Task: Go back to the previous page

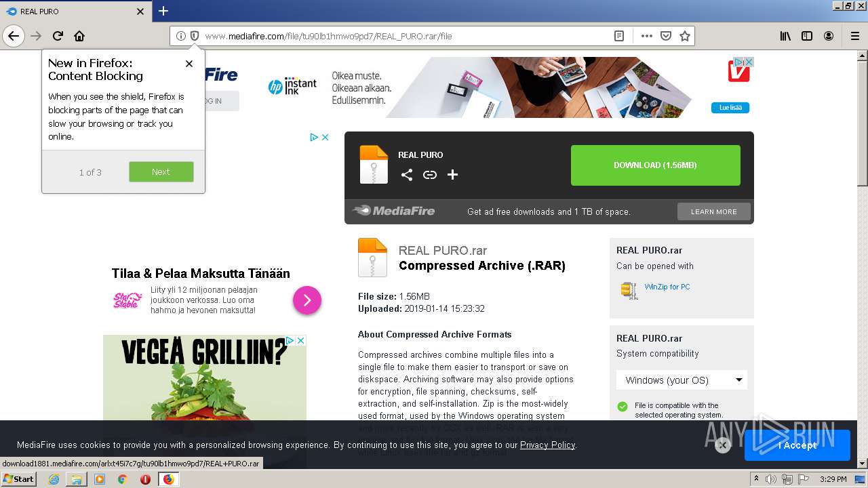Action: coord(14,36)
